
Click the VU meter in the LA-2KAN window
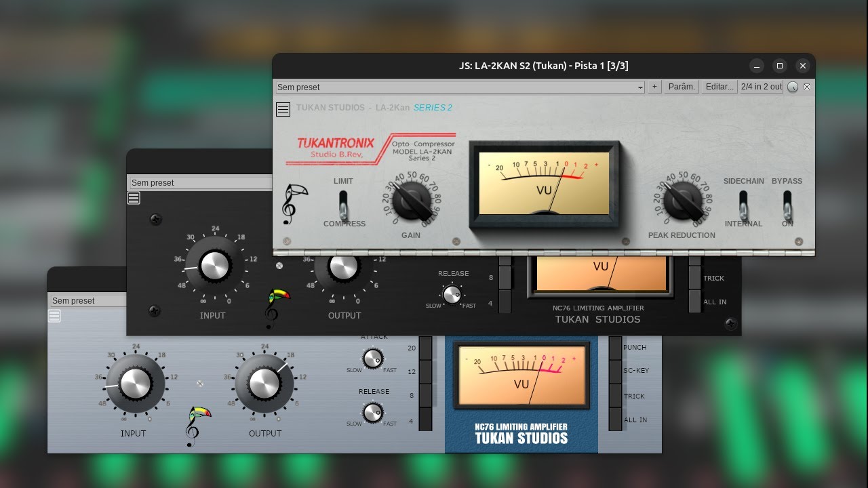[545, 184]
